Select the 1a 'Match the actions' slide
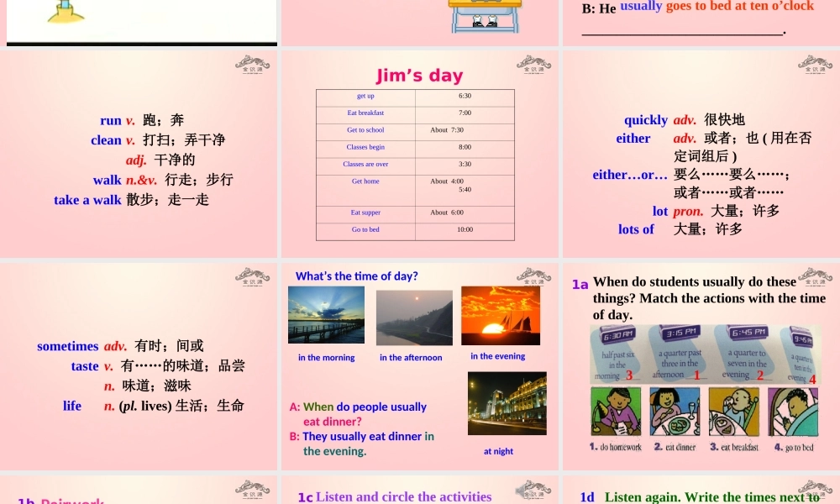Image resolution: width=840 pixels, height=504 pixels. (701, 366)
